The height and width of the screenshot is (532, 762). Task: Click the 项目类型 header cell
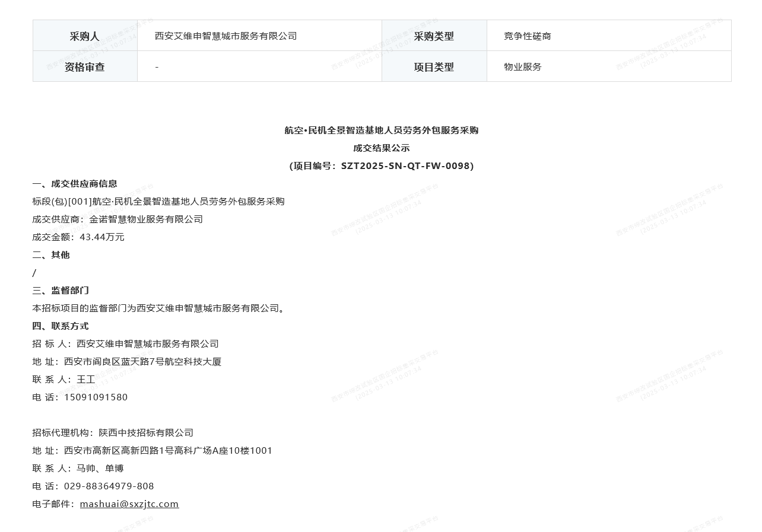(x=434, y=66)
